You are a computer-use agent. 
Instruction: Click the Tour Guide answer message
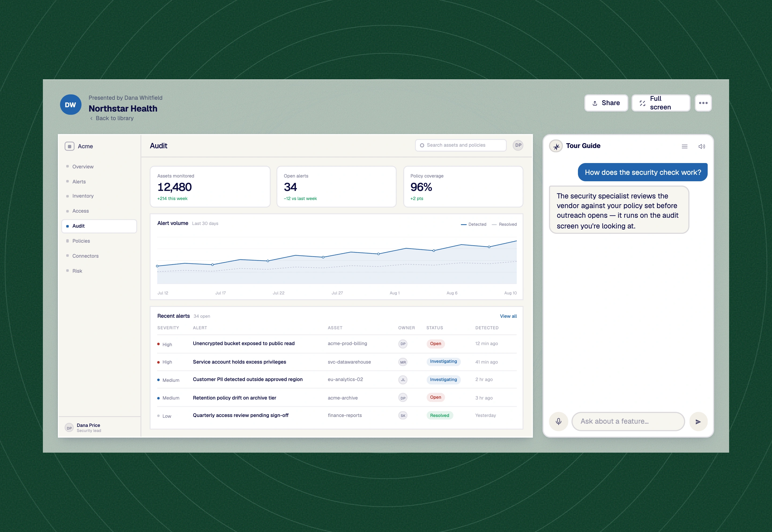619,210
